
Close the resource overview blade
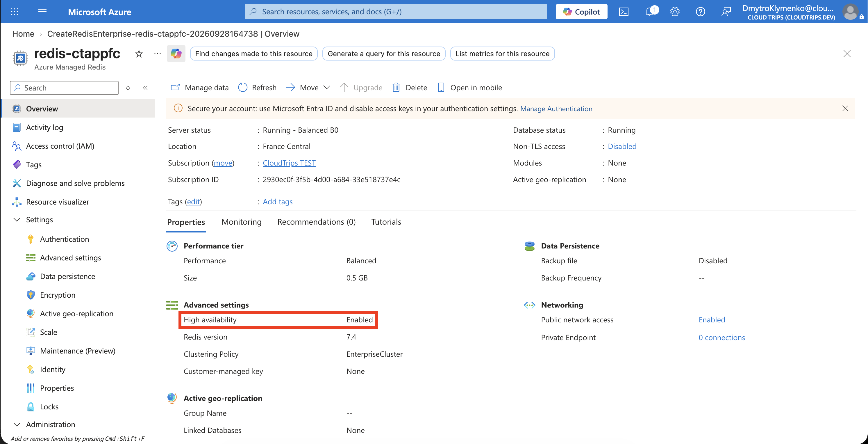(847, 54)
